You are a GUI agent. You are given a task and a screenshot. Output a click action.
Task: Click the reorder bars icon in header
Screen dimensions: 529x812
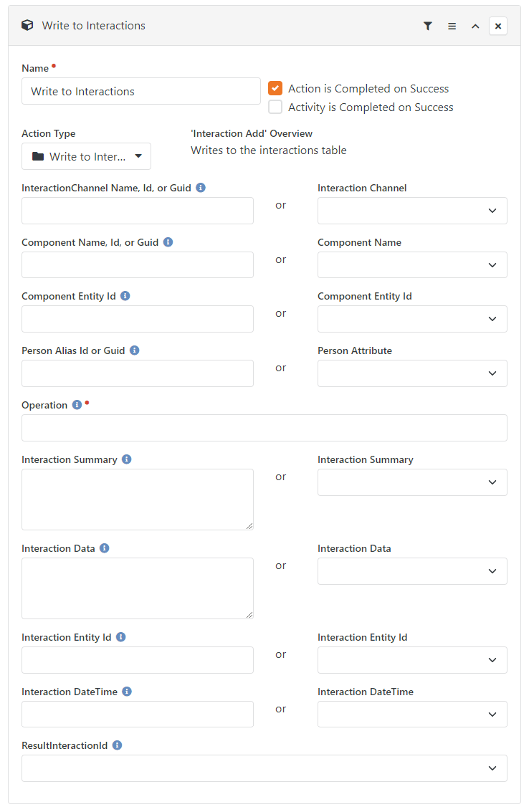click(452, 26)
